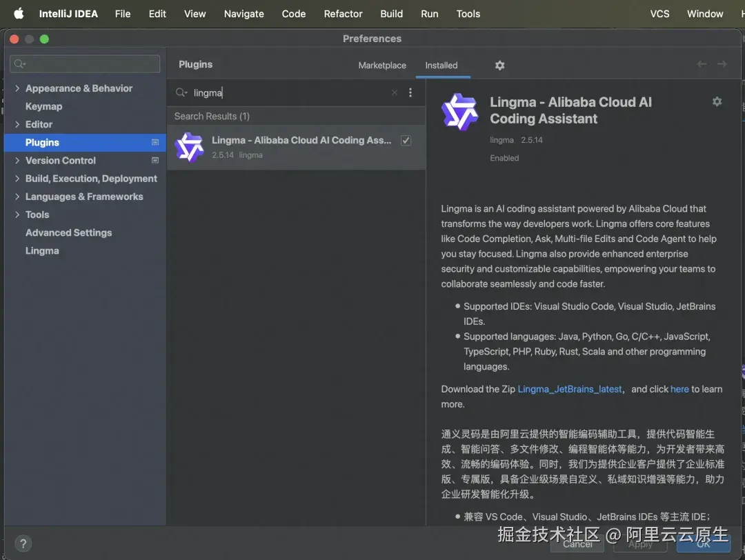Open the Apple menu
745x560 pixels.
coord(19,13)
